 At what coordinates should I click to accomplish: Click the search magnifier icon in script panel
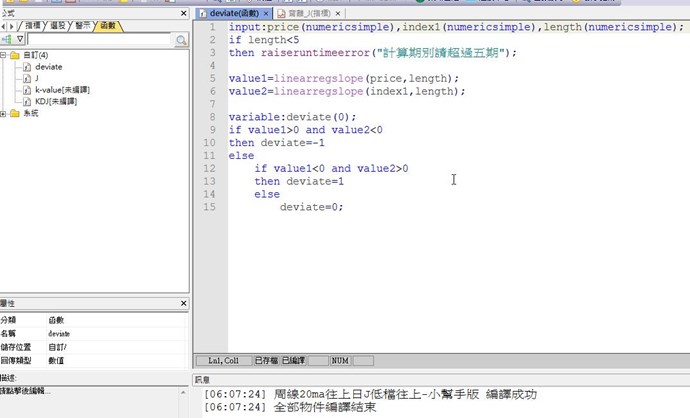pos(181,40)
